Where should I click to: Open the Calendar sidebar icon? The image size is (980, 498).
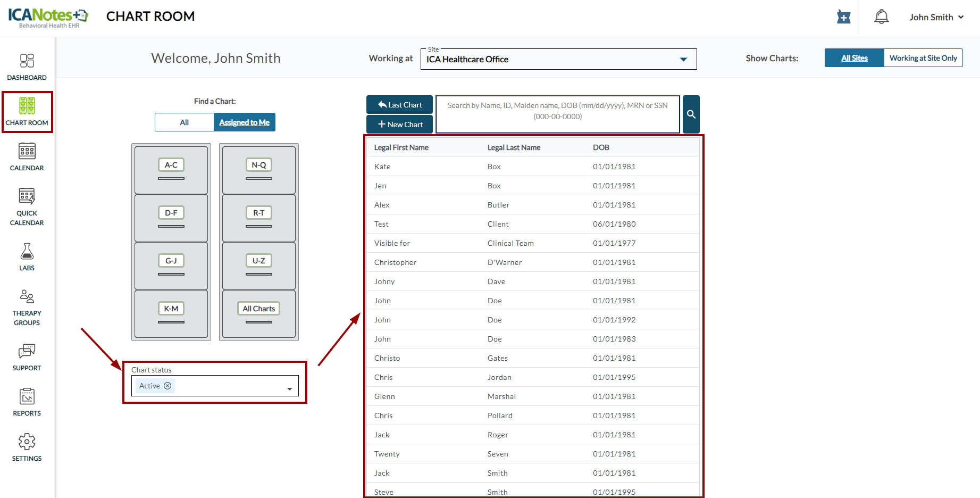coord(27,157)
